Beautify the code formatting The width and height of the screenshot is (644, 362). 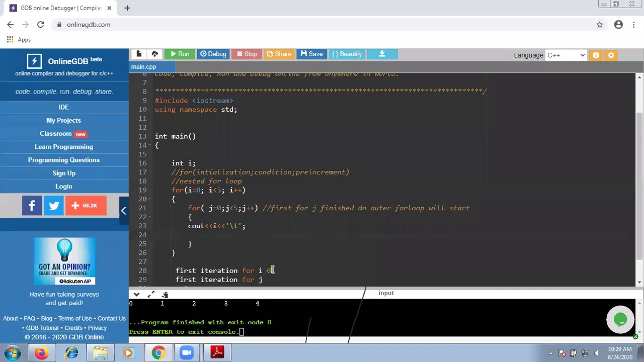point(347,54)
